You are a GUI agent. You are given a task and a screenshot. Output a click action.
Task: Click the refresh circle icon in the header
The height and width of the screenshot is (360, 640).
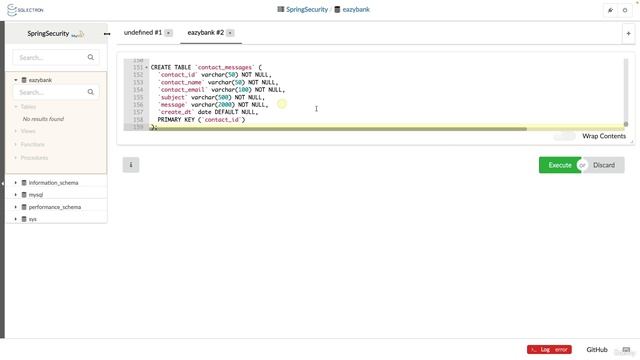click(x=625, y=10)
